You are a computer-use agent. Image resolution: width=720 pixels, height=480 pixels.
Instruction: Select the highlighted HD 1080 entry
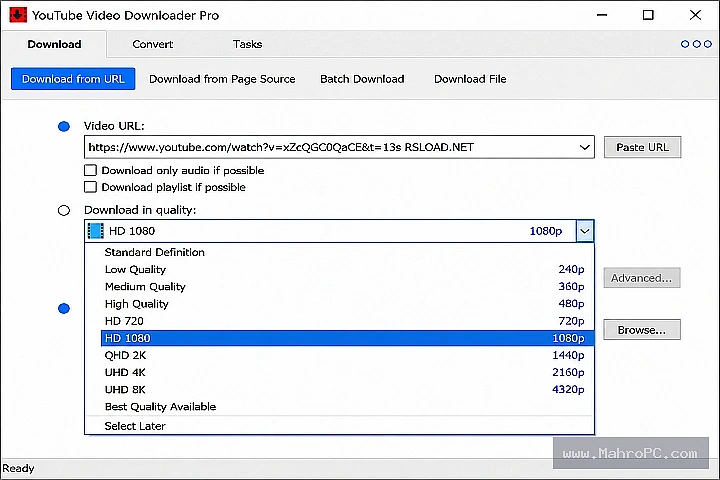point(347,338)
